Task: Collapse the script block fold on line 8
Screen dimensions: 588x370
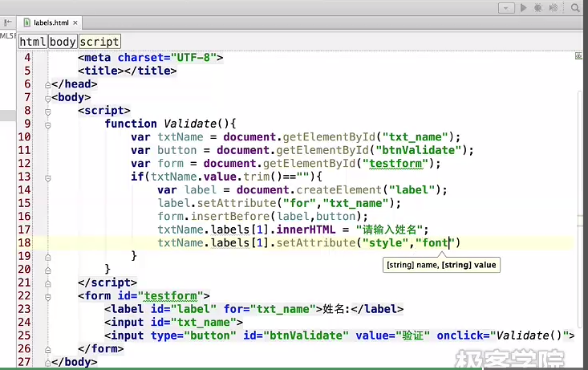Action: [47, 112]
